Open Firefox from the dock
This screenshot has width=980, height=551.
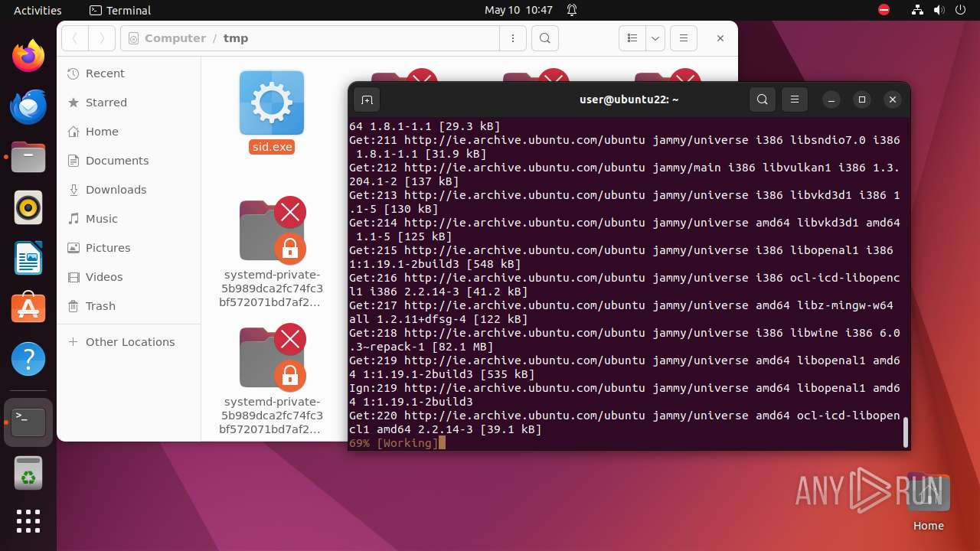[x=28, y=57]
